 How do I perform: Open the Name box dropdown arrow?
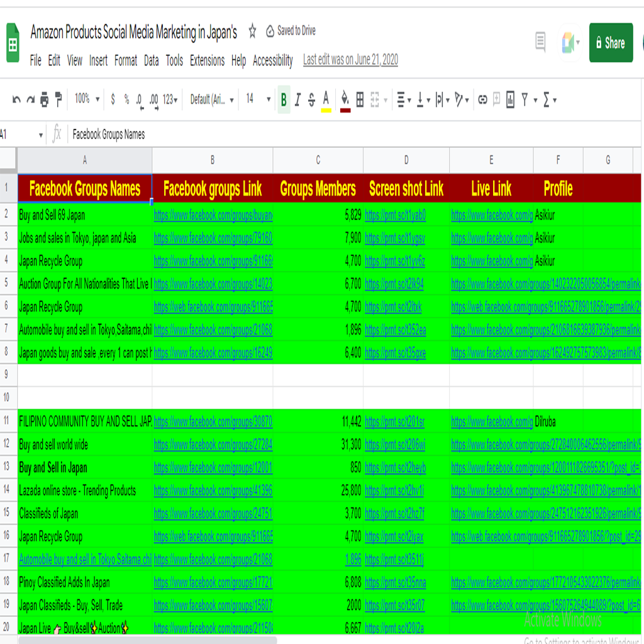click(x=41, y=135)
